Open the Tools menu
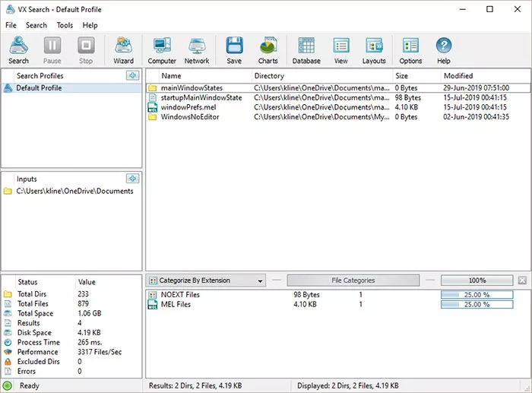Image resolution: width=532 pixels, height=393 pixels. 65,25
